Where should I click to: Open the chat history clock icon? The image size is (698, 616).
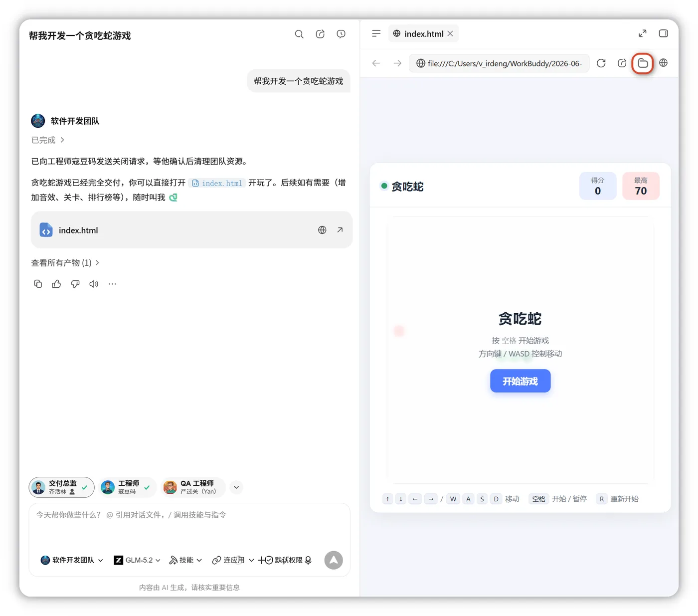(x=341, y=34)
